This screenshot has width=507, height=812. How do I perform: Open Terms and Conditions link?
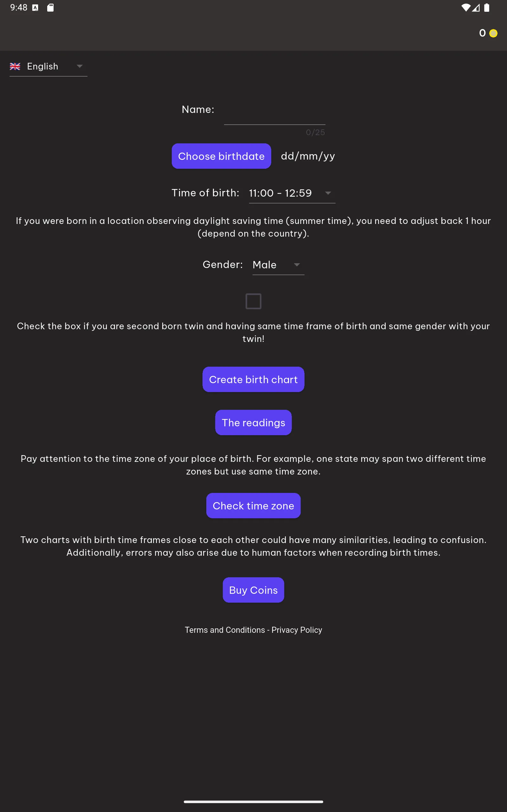pos(225,630)
